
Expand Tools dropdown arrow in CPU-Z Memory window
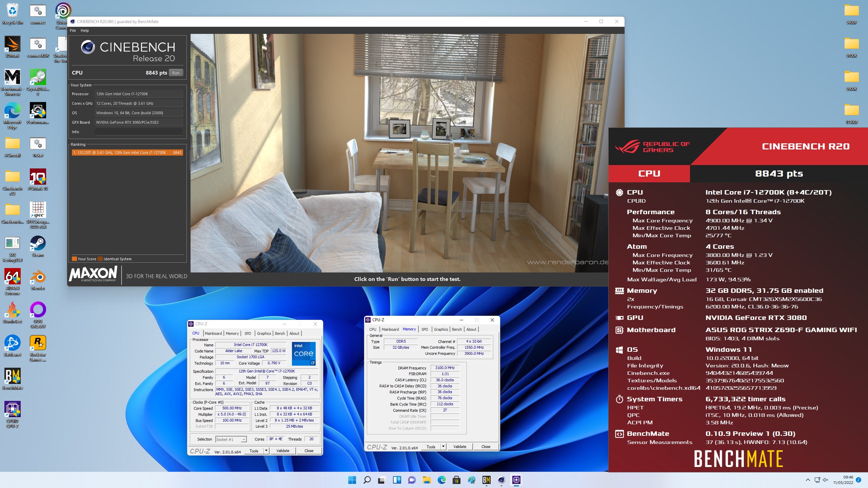443,447
